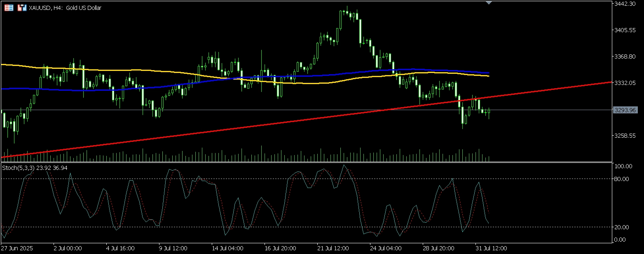Click the 16 Jul 20:00 time label
This screenshot has width=644, height=254.
pyautogui.click(x=280, y=249)
